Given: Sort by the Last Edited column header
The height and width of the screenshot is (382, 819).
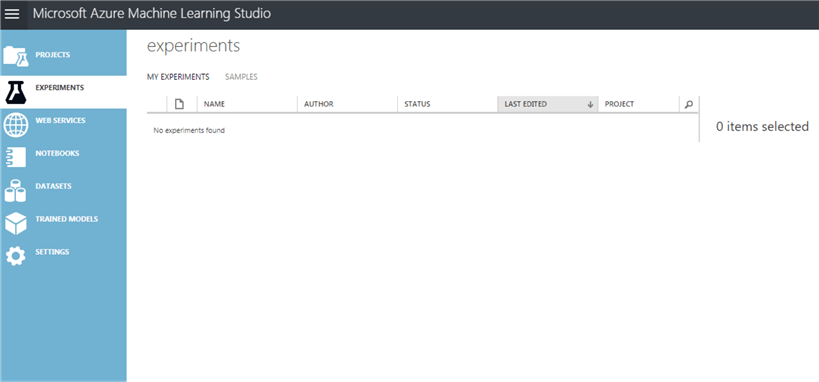Looking at the screenshot, I should click(548, 104).
